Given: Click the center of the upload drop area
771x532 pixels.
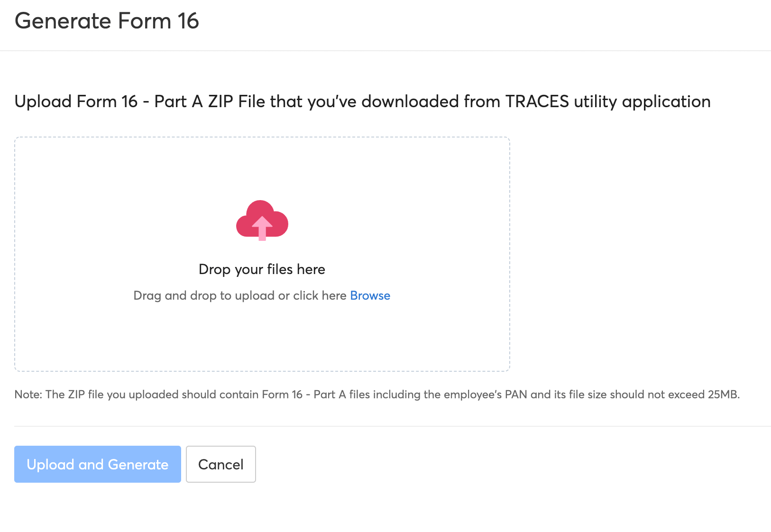Looking at the screenshot, I should click(x=262, y=254).
